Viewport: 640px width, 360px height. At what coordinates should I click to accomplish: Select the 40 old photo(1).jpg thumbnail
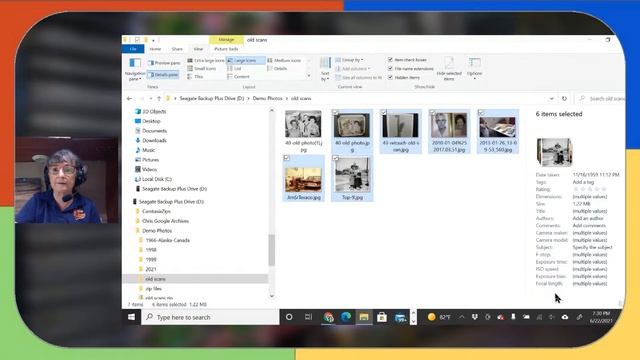tap(303, 124)
